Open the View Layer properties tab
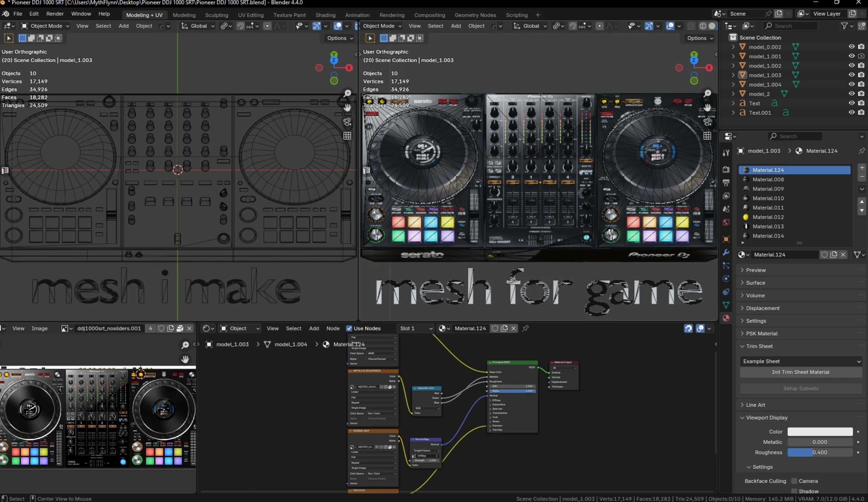The width and height of the screenshot is (868, 502). (x=726, y=195)
